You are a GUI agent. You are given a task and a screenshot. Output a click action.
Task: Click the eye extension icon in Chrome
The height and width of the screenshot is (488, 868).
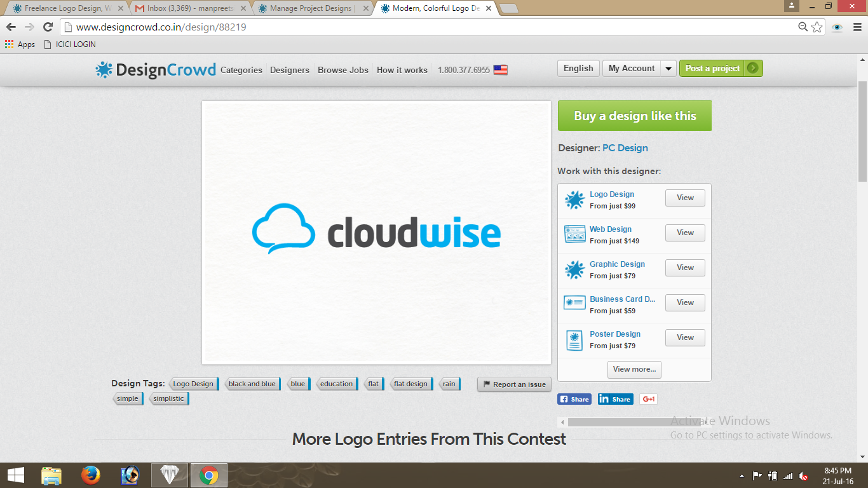click(837, 27)
